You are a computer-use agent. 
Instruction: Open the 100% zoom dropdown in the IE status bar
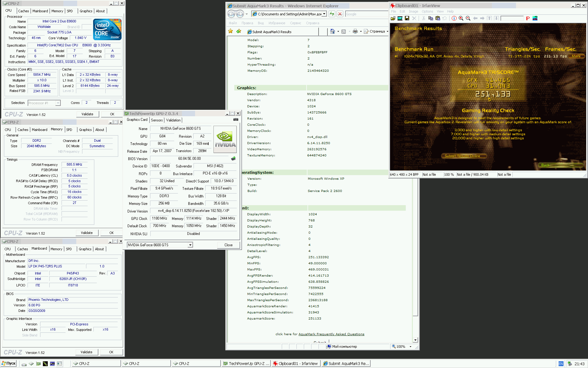[x=410, y=347]
